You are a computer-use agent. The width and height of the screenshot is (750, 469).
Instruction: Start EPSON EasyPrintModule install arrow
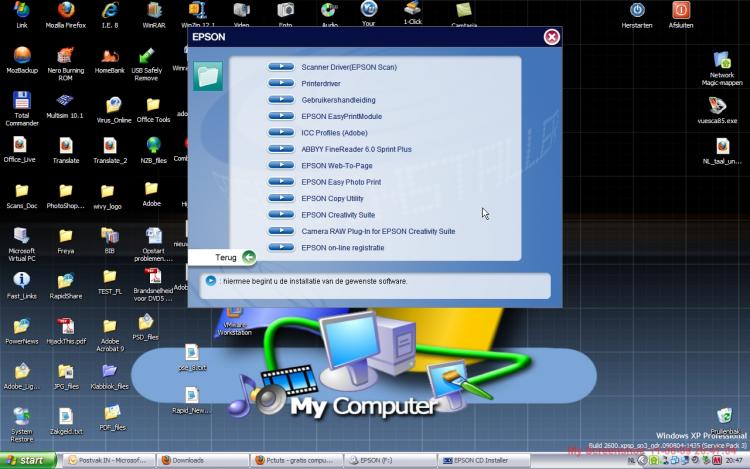(281, 116)
